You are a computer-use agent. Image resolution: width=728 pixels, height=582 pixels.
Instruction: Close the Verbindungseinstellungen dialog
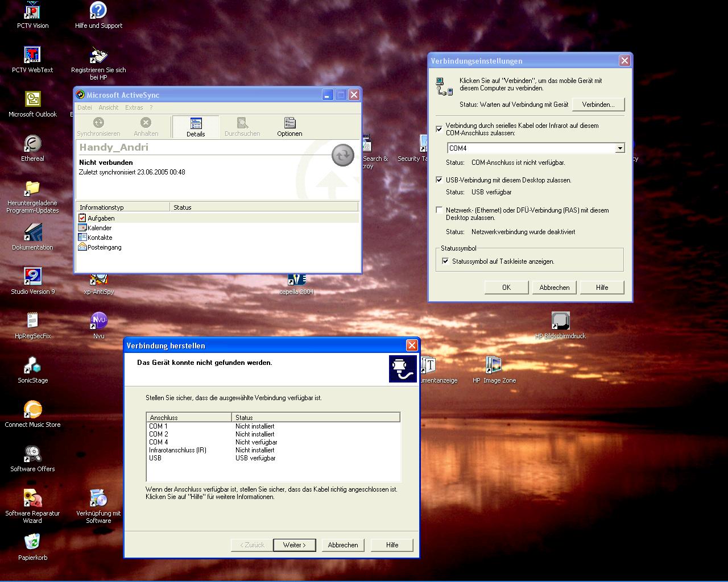624,60
